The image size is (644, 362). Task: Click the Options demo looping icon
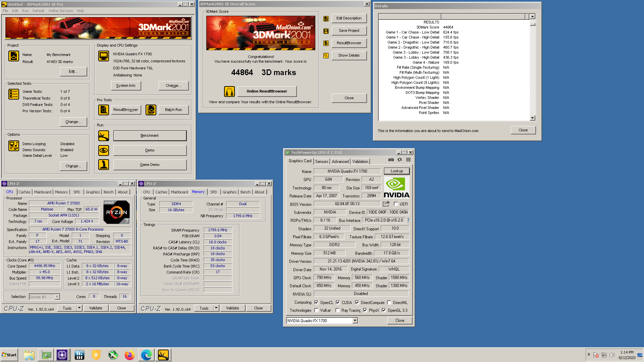click(x=14, y=146)
